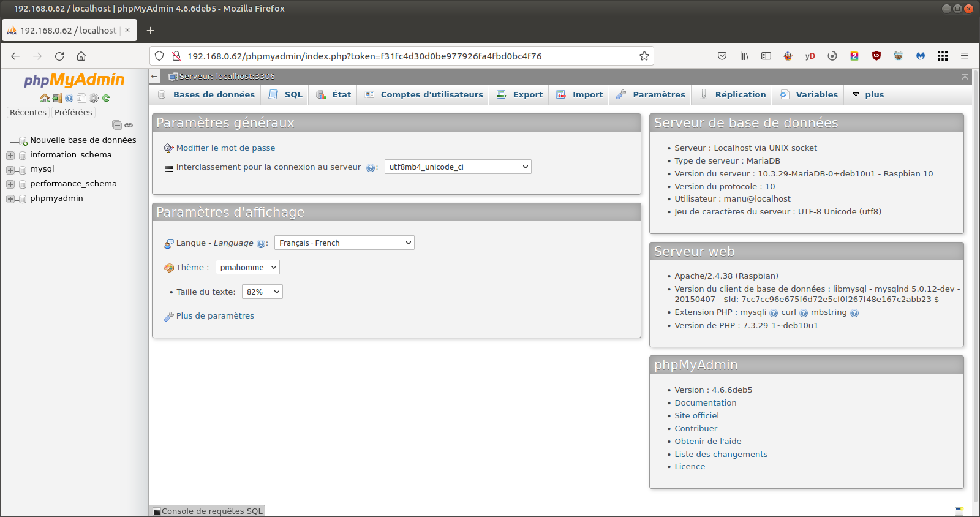Click Plus de paramètres link
980x517 pixels.
(x=215, y=315)
